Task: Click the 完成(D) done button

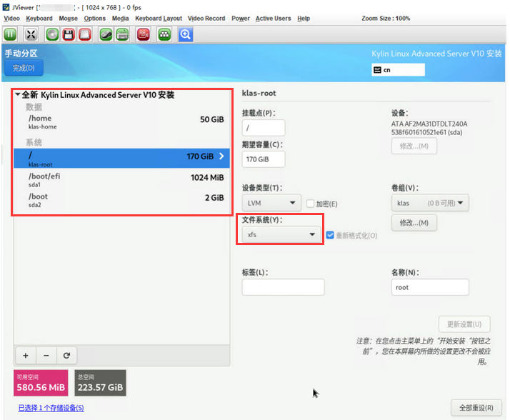Action: 24,68
